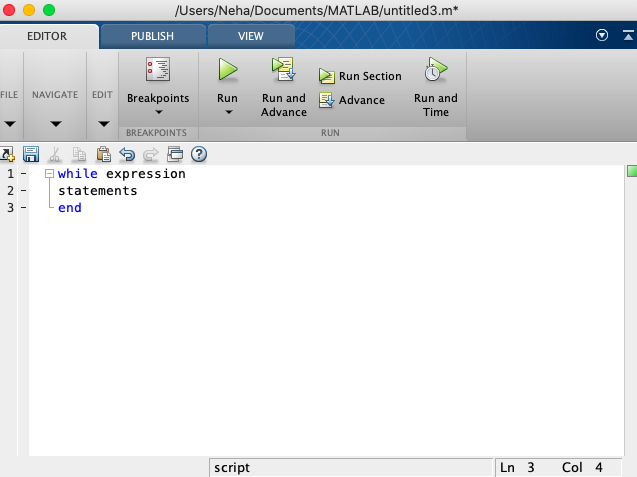
Task: Click the window title untitled3.m path
Action: 316,10
